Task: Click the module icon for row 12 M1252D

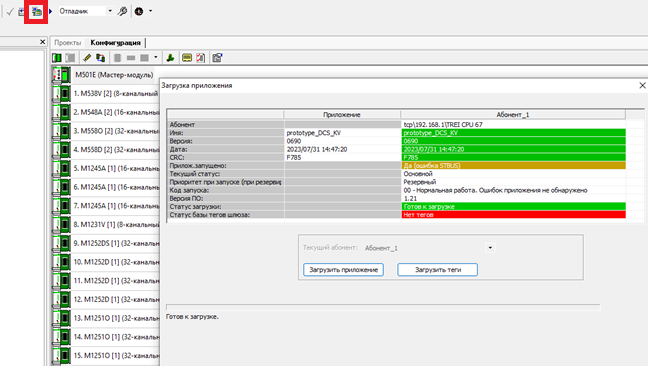Action: 62,299
